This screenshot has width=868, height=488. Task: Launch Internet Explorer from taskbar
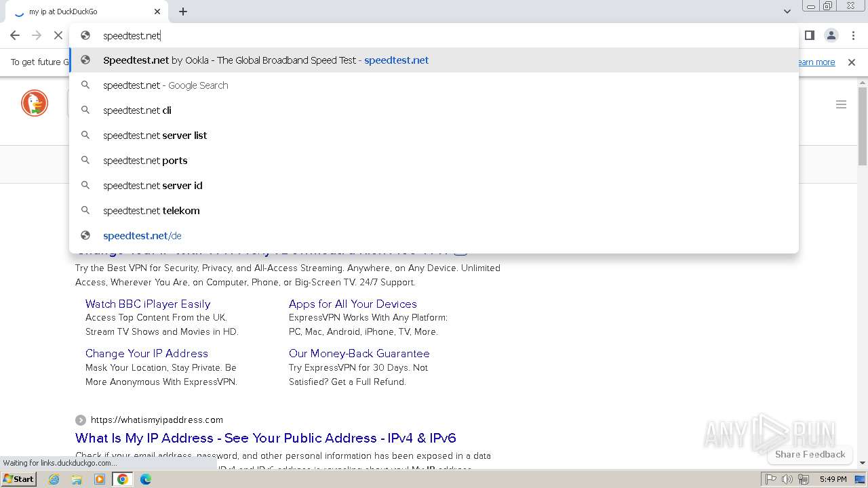pos(54,479)
